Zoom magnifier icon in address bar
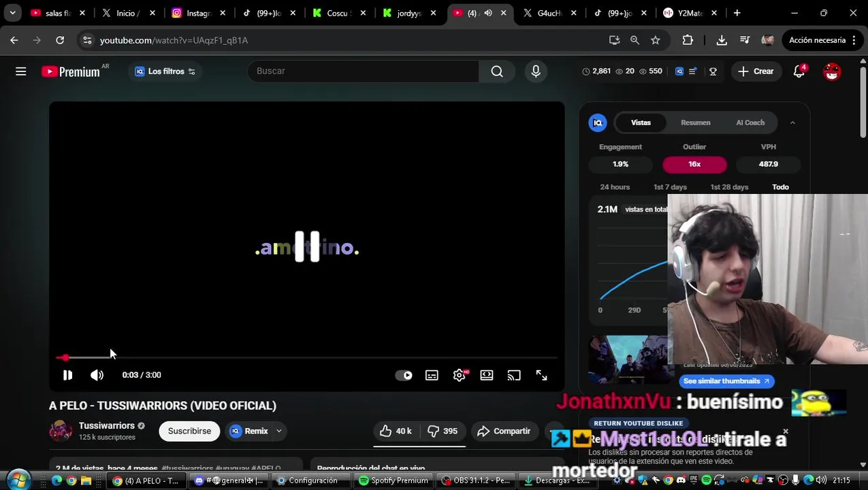This screenshot has width=868, height=490. click(634, 40)
